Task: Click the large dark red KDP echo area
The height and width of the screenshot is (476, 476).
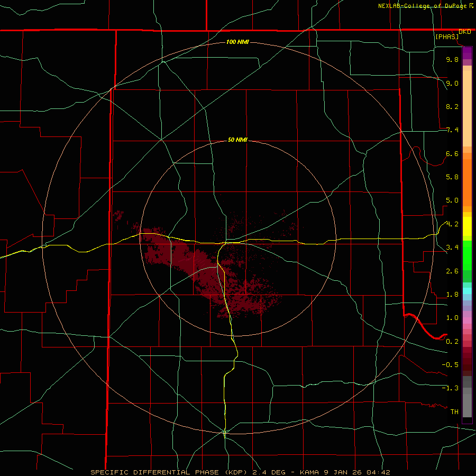Action: (x=209, y=273)
